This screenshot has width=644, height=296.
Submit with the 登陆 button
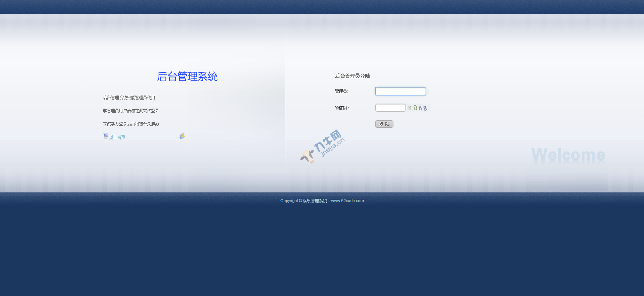click(x=384, y=124)
